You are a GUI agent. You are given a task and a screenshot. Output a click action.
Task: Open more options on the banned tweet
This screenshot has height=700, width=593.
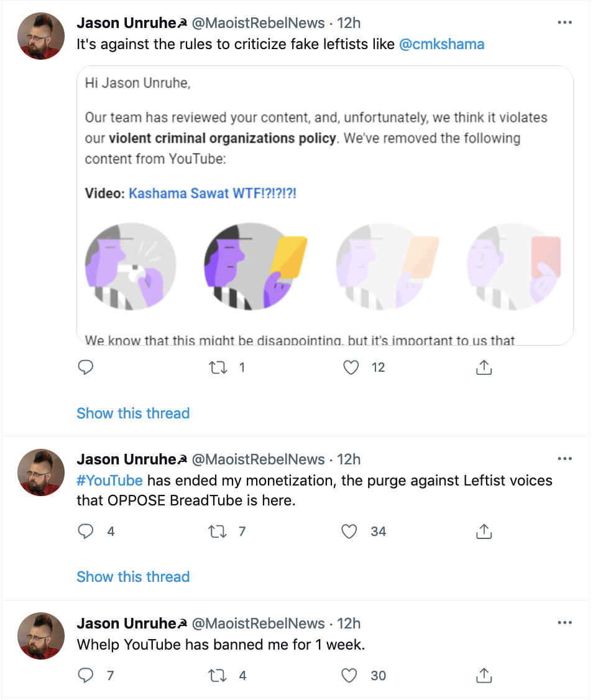[x=564, y=623]
